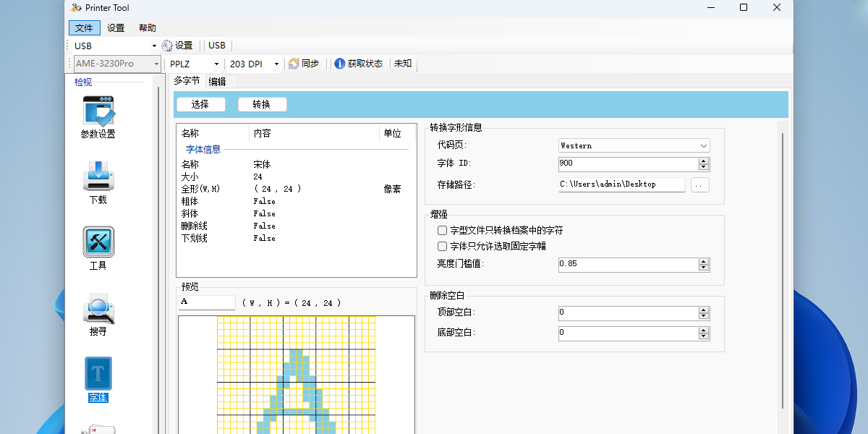The image size is (868, 434).
Task: Select the 下划线 row
Action: (x=297, y=239)
